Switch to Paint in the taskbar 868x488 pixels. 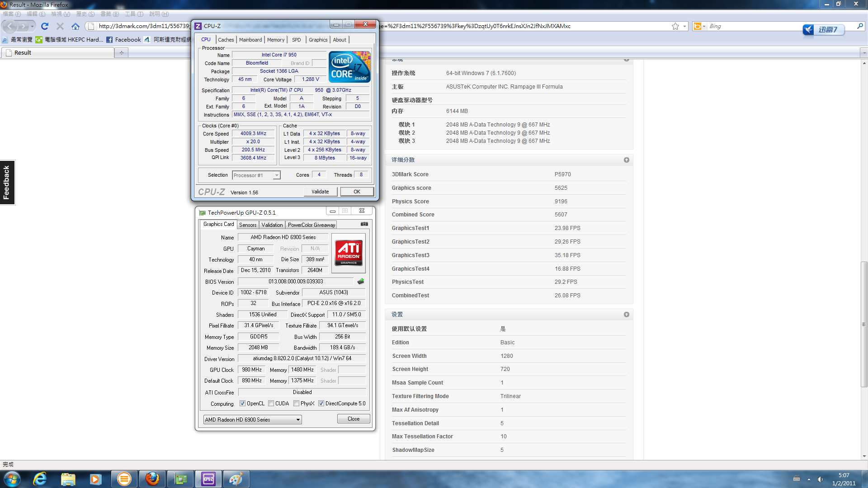coord(236,479)
